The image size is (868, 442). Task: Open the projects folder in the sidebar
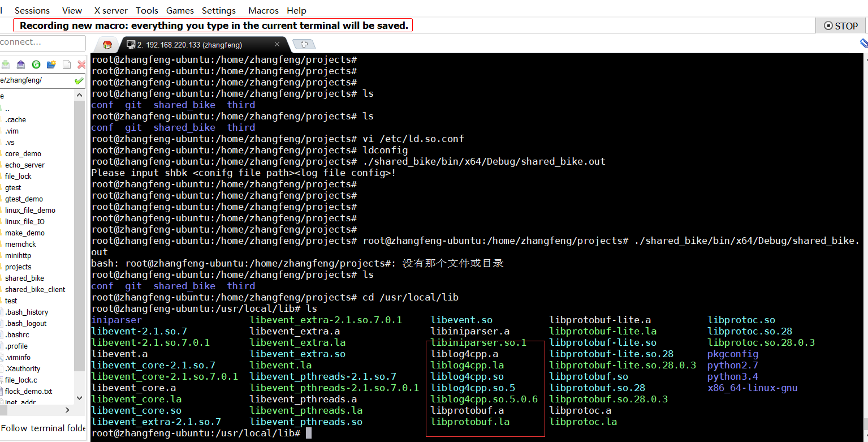[19, 267]
